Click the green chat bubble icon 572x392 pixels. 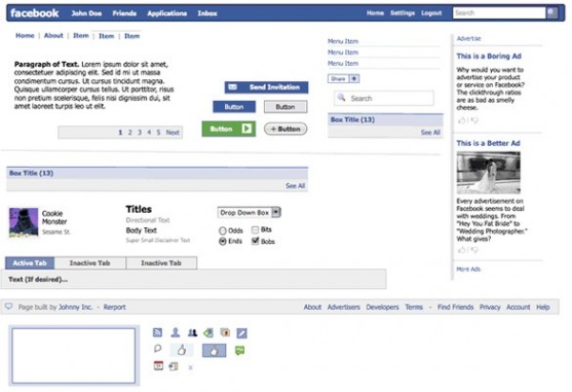[240, 350]
